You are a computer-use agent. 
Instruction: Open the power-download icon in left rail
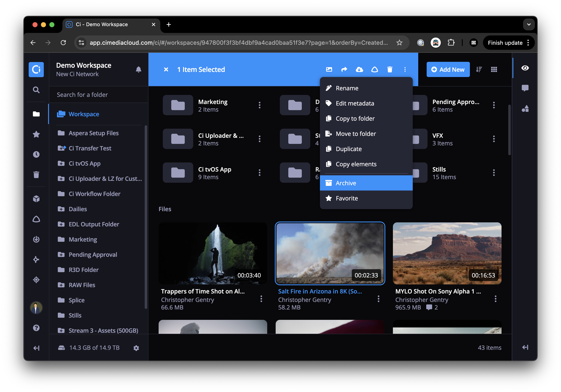tap(36, 239)
